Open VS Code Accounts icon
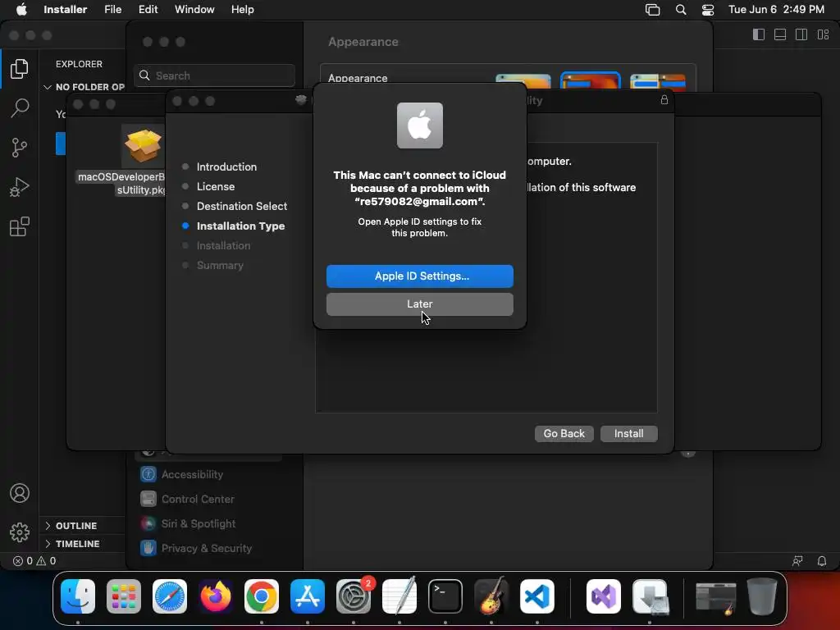The height and width of the screenshot is (630, 840). 20,493
